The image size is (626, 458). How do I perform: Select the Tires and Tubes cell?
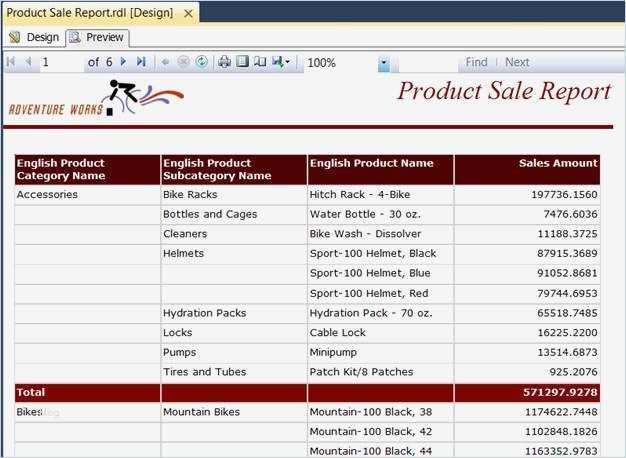click(234, 372)
